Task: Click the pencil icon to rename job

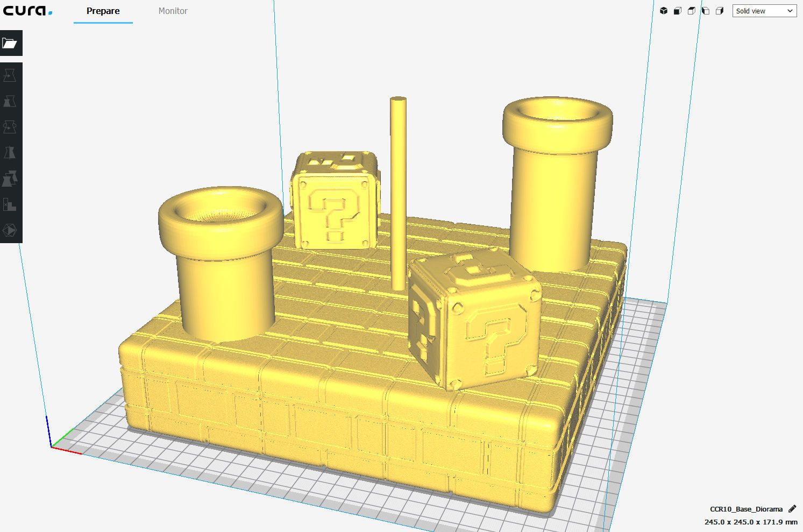Action: click(792, 509)
